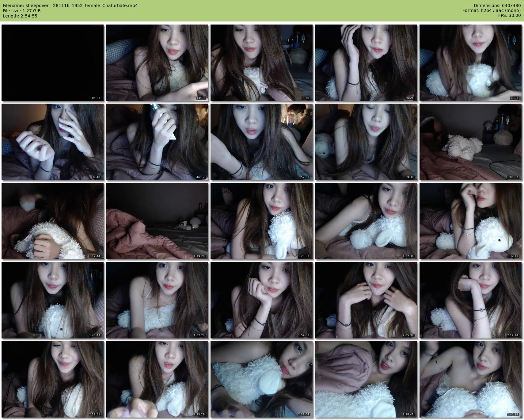
Task: Click the black thumbnail at 06:31
Action: 52,63
